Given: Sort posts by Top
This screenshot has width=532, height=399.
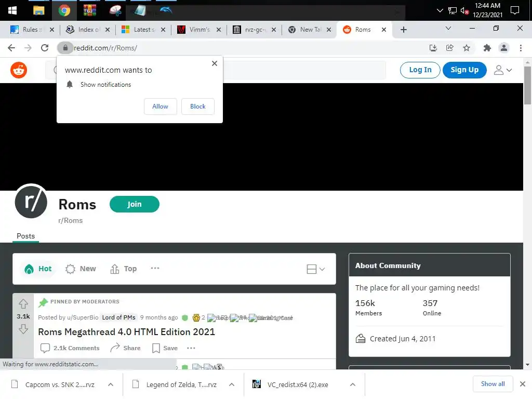Looking at the screenshot, I should (x=124, y=269).
